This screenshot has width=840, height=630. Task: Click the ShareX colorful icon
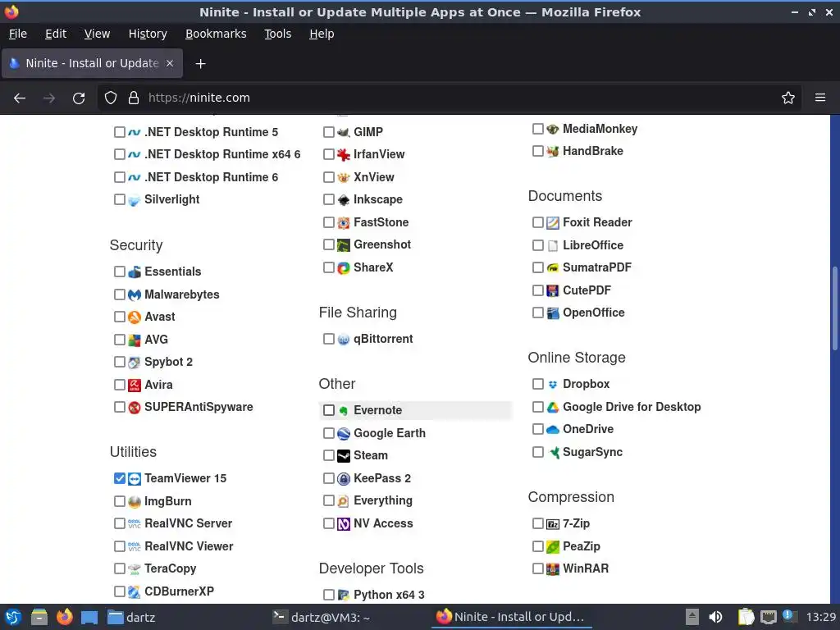click(344, 268)
